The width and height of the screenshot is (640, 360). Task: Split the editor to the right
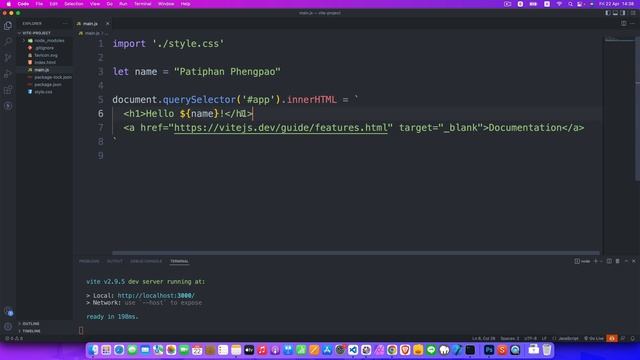[x=624, y=24]
